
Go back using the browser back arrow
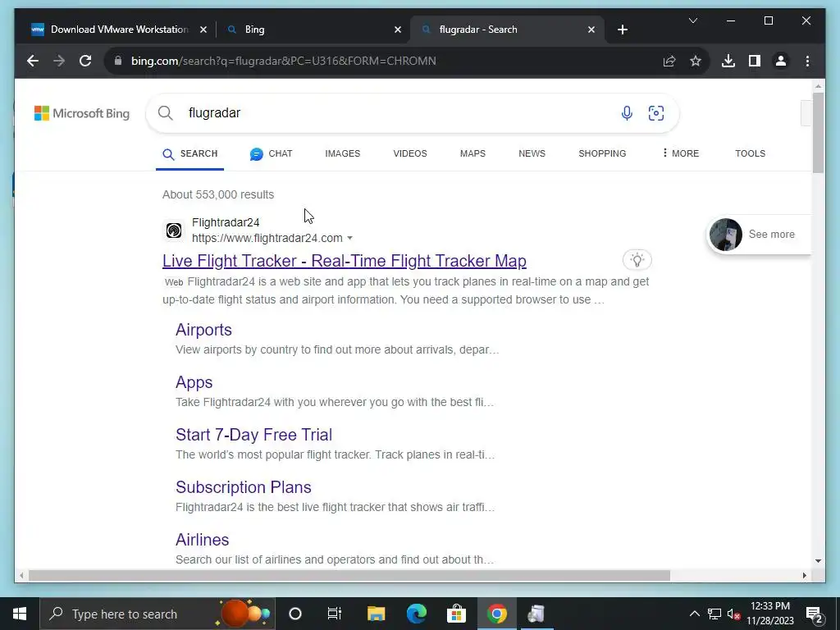[33, 61]
